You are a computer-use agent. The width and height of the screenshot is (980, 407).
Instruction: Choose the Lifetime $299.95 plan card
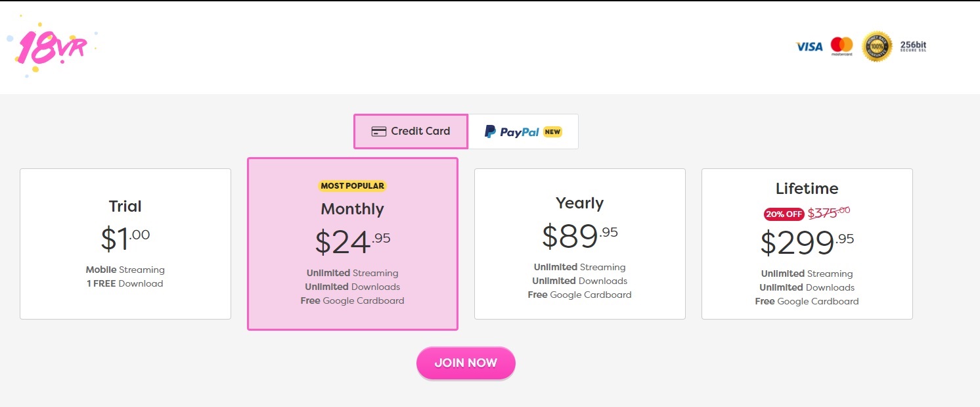[807, 244]
